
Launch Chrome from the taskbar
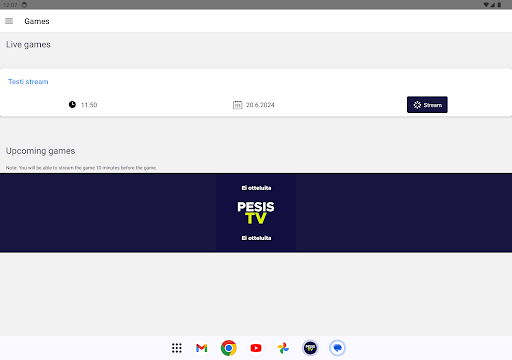tap(229, 348)
